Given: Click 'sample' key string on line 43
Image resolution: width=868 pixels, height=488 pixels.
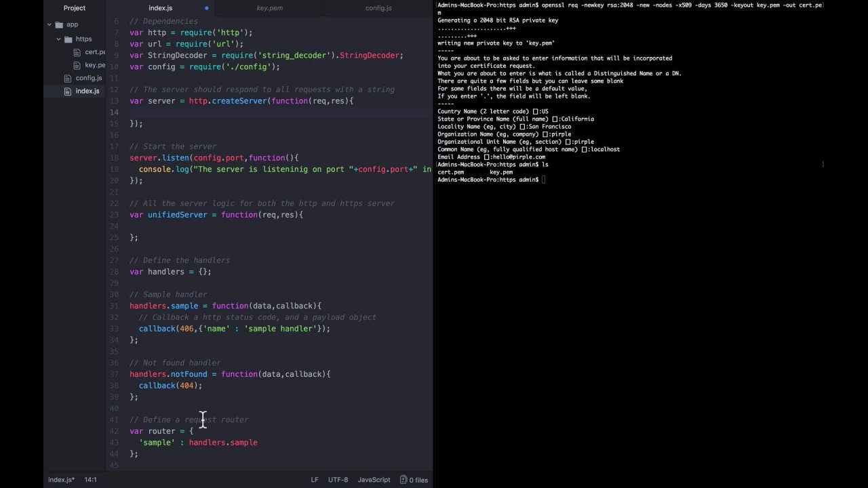Looking at the screenshot, I should coord(157,443).
